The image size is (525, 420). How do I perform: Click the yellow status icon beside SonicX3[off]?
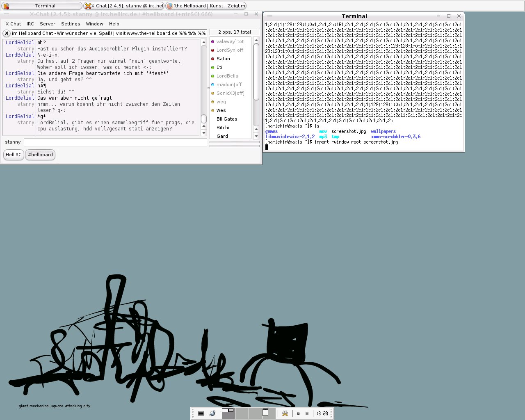click(212, 93)
